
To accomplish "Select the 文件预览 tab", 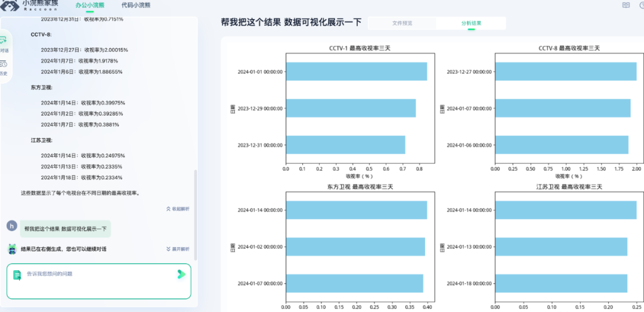I will click(x=402, y=23).
